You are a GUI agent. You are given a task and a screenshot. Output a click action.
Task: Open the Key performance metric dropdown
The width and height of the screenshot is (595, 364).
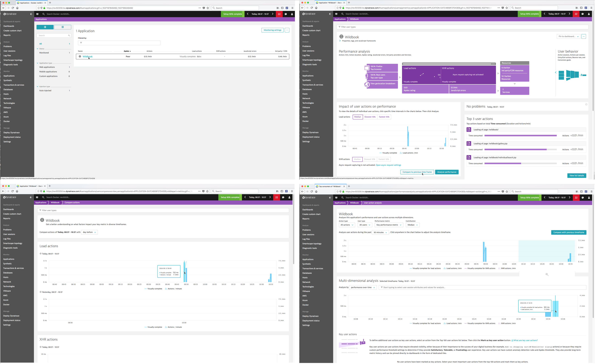point(389,225)
